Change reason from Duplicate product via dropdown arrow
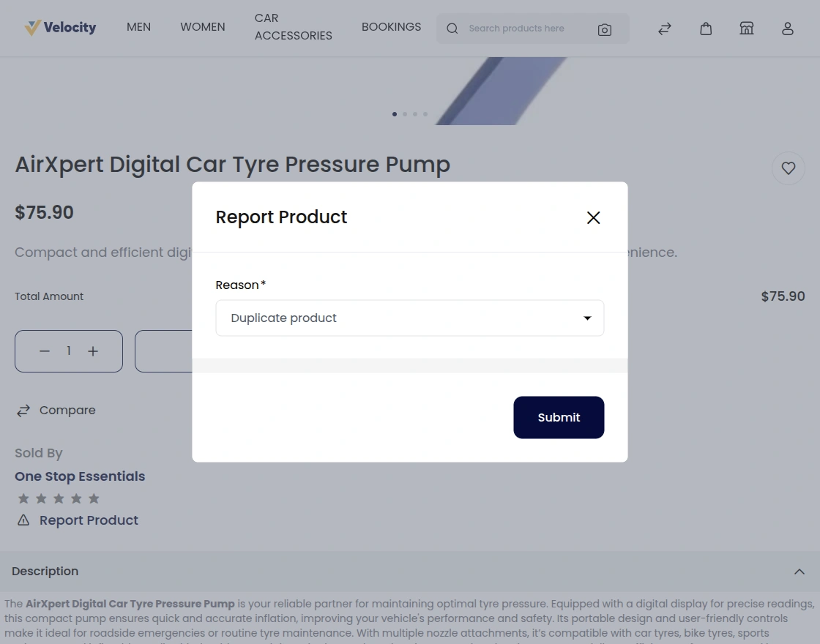Screen dimensions: 820x644 point(587,318)
